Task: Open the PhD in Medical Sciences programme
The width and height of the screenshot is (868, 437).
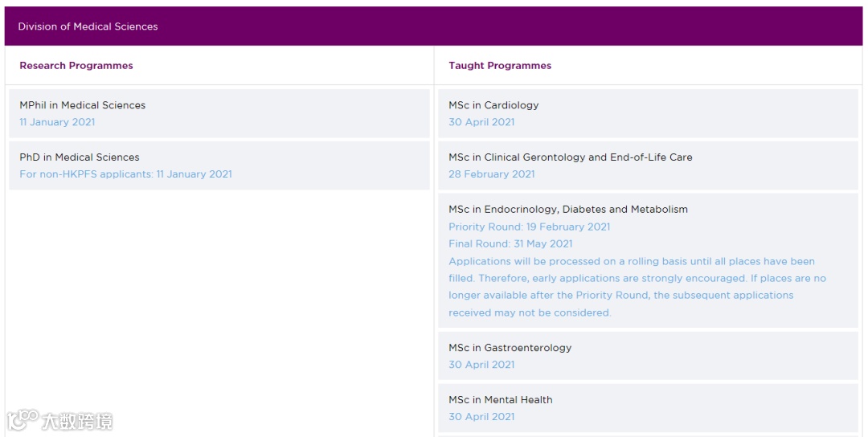Action: pos(80,157)
